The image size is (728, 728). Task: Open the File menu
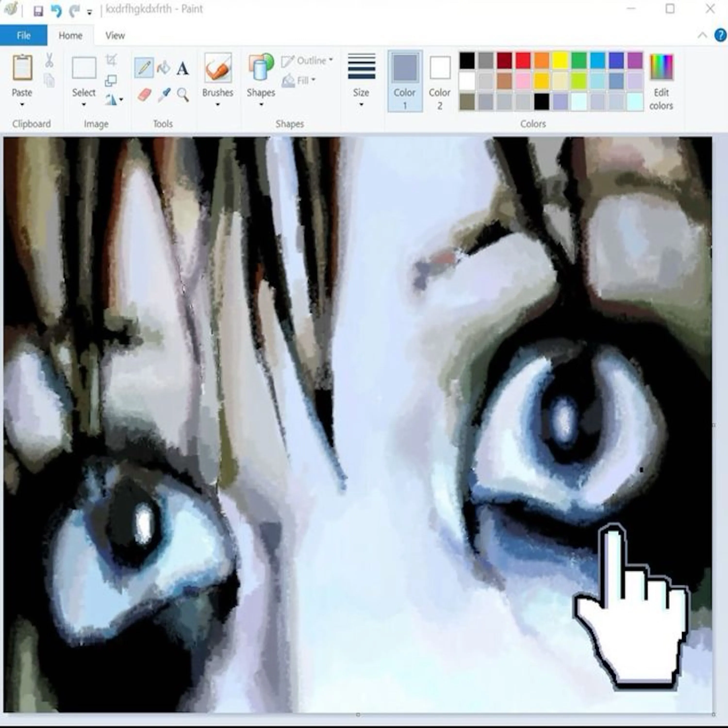tap(23, 35)
